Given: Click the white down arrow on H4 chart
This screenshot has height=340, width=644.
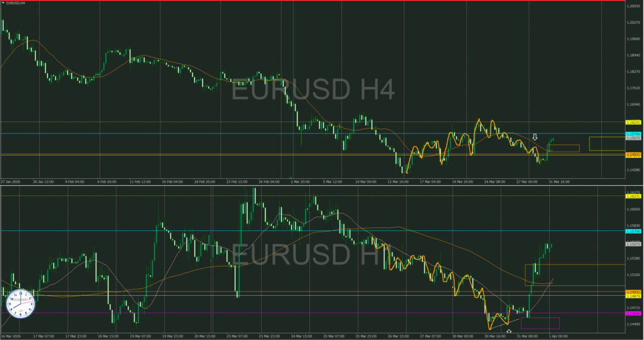Looking at the screenshot, I should click(535, 137).
